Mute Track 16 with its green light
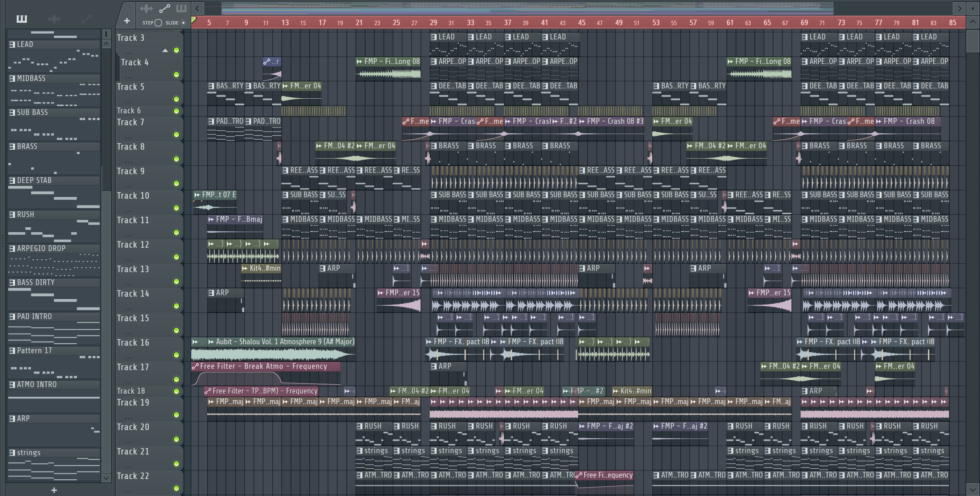This screenshot has height=496, width=980. 176,355
